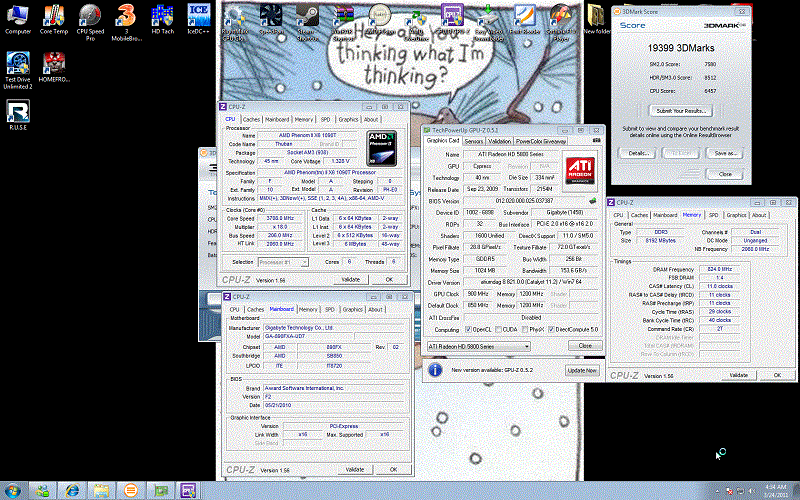The image size is (800, 500).
Task: Click the orange 3DMark taskbar icon
Action: 131,491
